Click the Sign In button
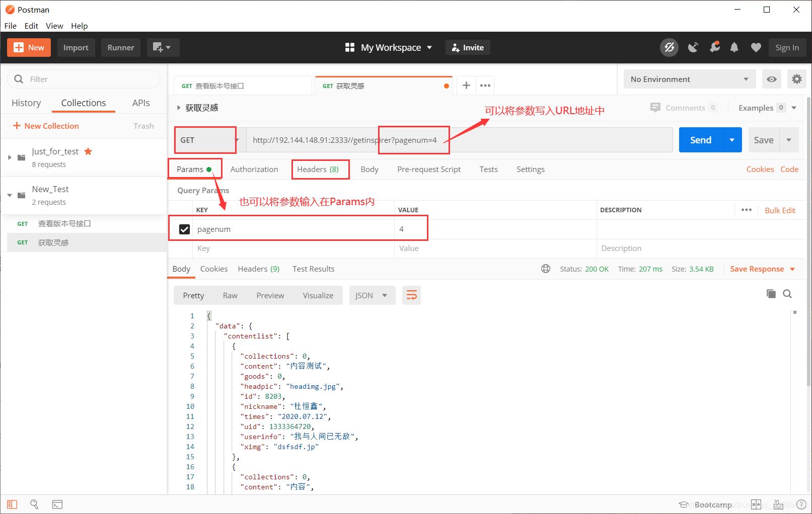Screen dimensions: 812x514 click(x=787, y=47)
